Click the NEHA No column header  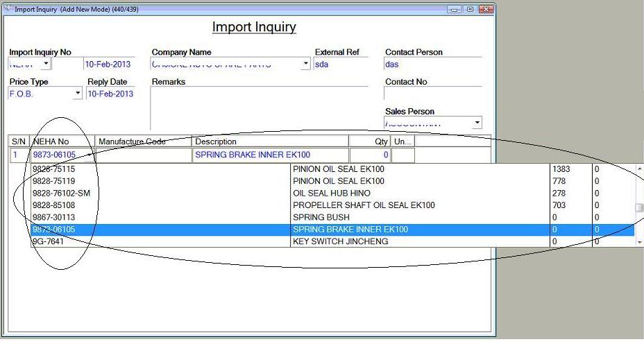(x=62, y=141)
